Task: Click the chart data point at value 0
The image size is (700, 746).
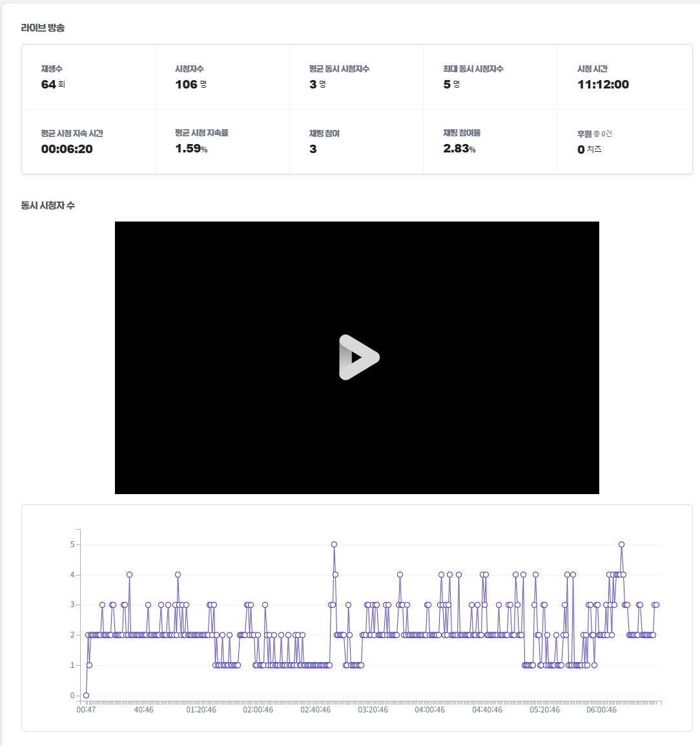Action: click(86, 695)
